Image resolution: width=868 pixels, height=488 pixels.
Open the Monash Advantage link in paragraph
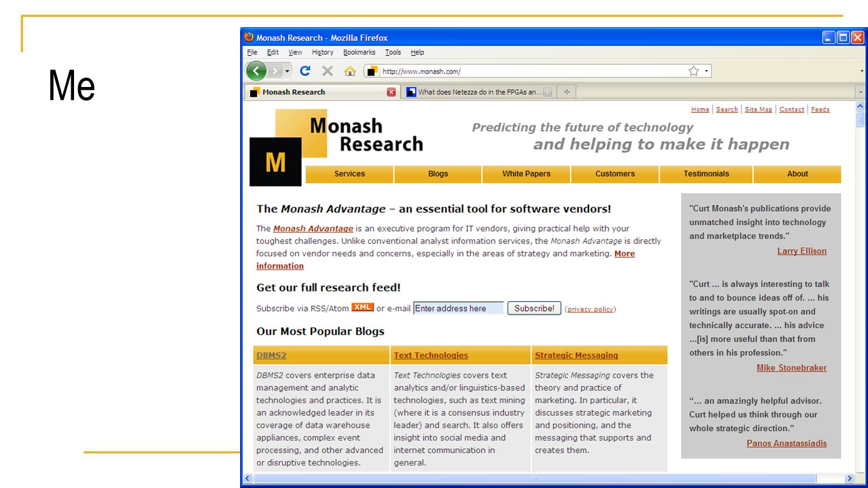[313, 229]
